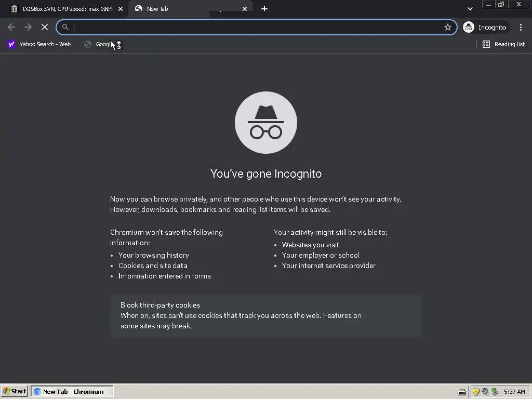This screenshot has width=532, height=399.
Task: Click the Incognito hat-and-glasses logo
Action: (x=265, y=123)
